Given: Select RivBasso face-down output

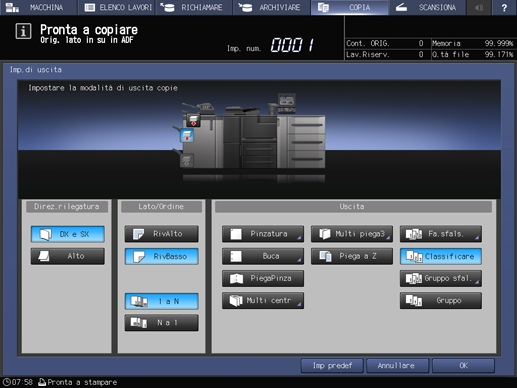Looking at the screenshot, I should (x=162, y=256).
